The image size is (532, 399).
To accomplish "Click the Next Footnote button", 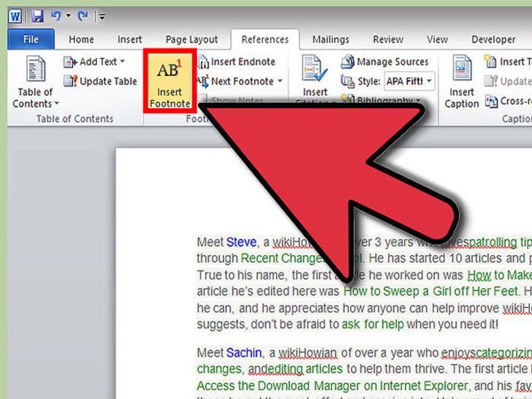I will [236, 81].
